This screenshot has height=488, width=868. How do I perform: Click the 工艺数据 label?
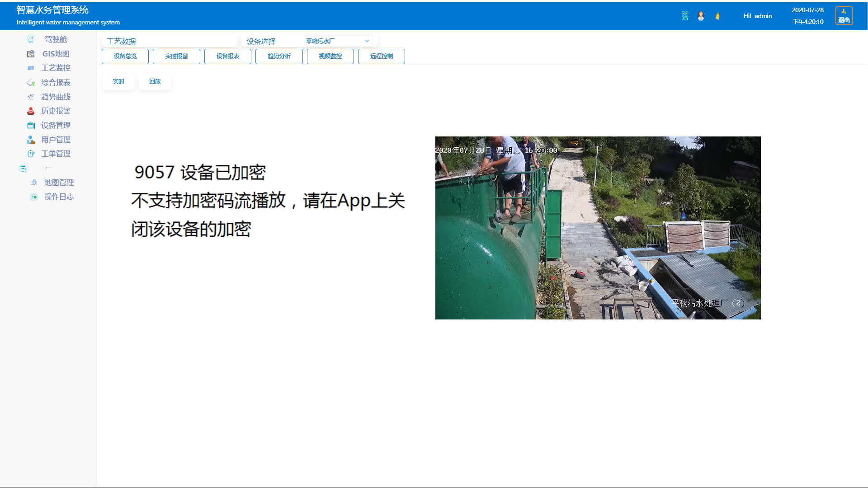(x=121, y=41)
